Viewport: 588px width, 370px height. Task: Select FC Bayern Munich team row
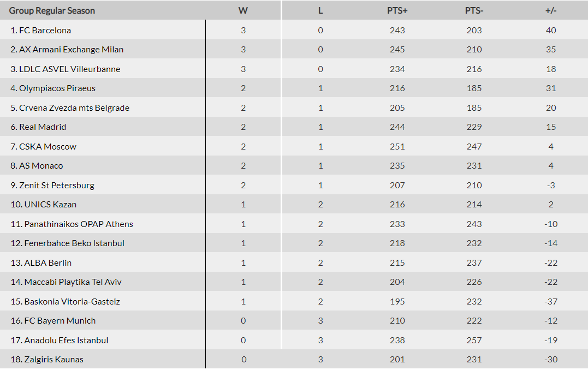tap(60, 321)
